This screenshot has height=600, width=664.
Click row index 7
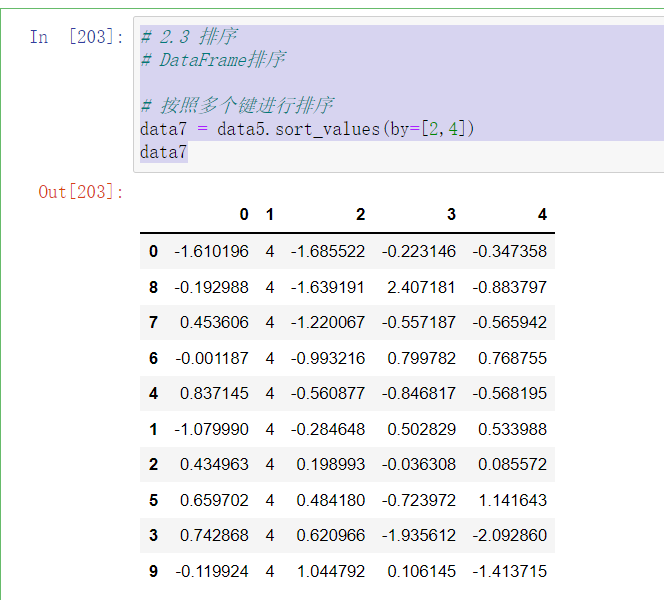[x=153, y=322]
